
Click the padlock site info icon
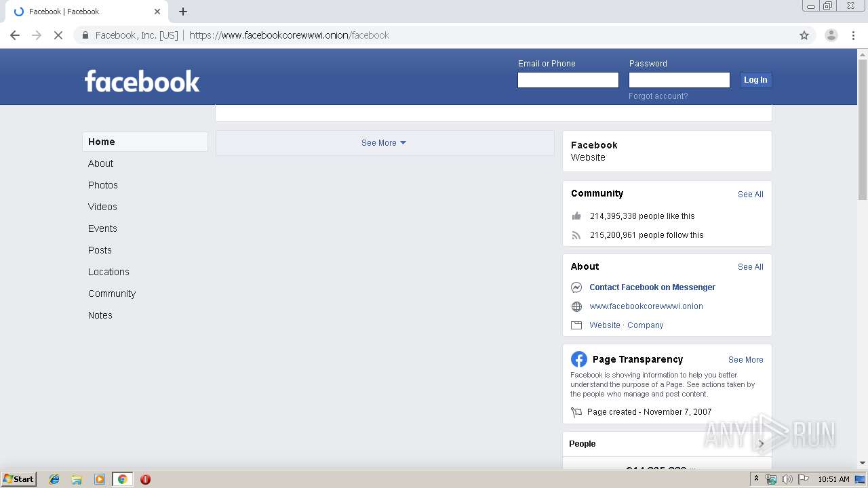point(85,35)
